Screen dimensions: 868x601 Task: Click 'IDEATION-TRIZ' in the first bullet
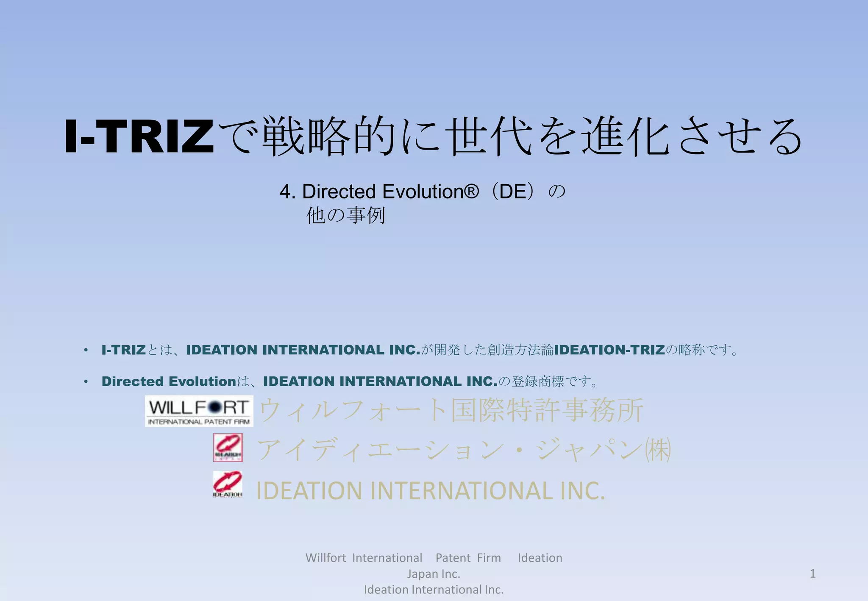pyautogui.click(x=609, y=350)
